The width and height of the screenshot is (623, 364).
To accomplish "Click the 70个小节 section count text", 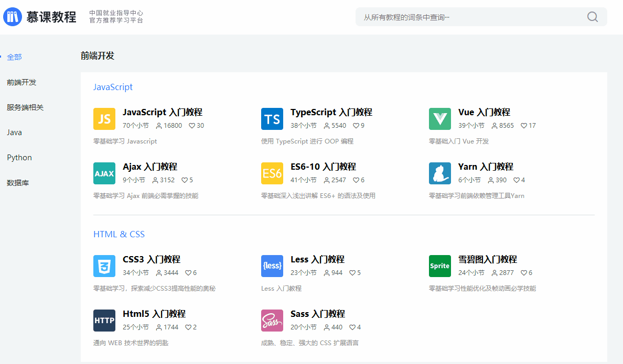I will 135,126.
